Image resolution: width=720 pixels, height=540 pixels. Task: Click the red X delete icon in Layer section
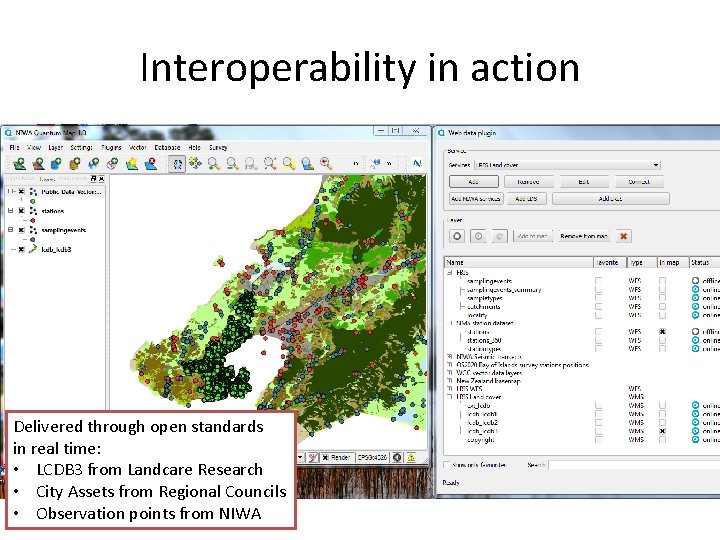624,236
